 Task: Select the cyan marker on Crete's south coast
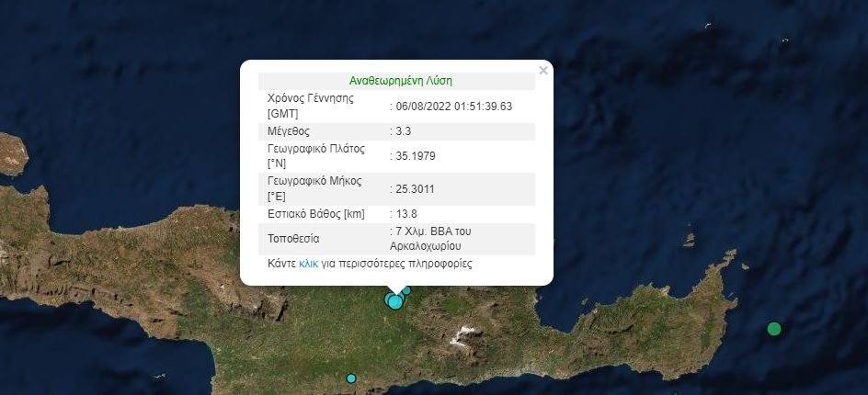click(350, 378)
